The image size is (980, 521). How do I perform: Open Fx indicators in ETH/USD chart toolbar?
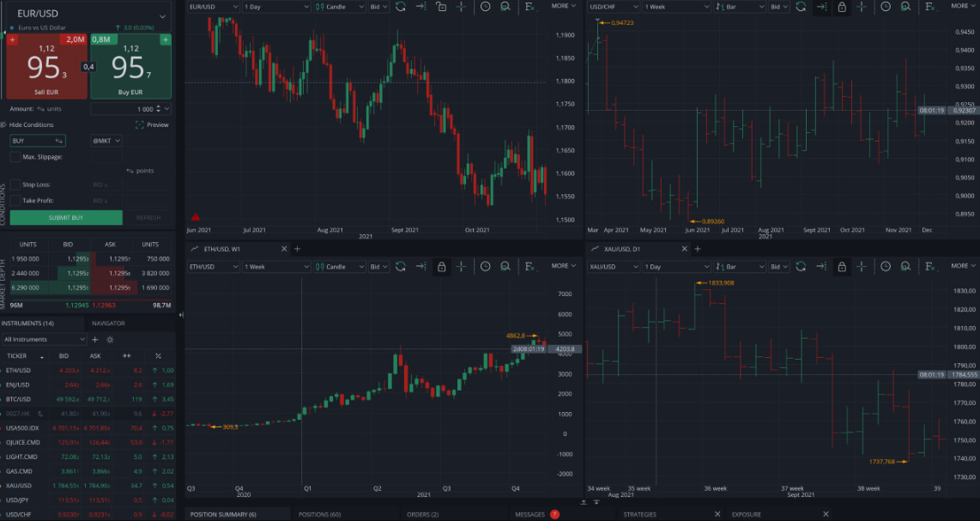pos(529,266)
